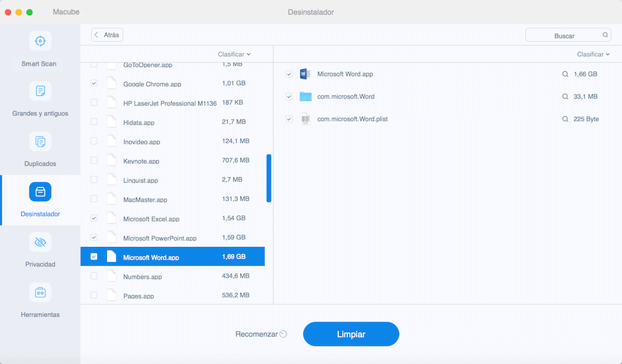The image size is (622, 364).
Task: Click com.microsoft.Word folder icon
Action: coord(306,96)
